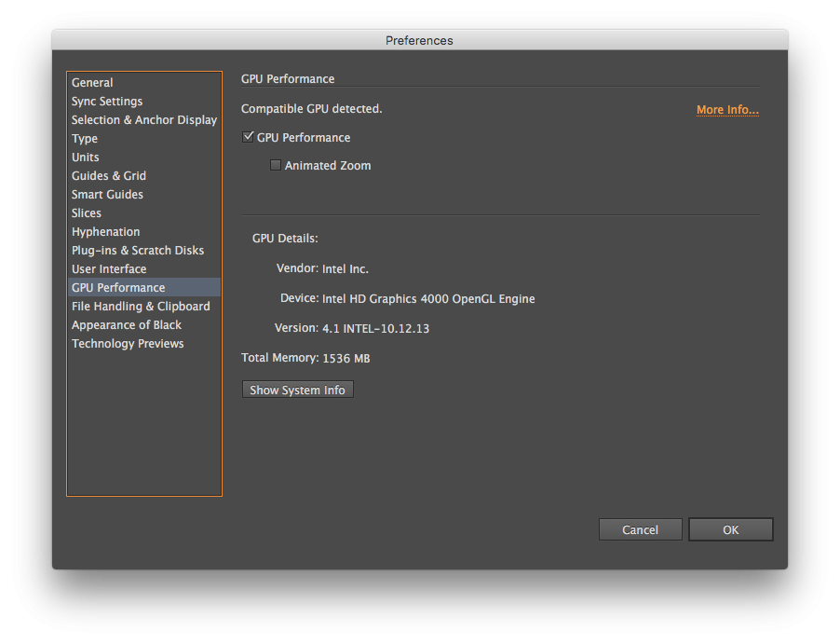This screenshot has height=644, width=840.
Task: Switch to Units preferences
Action: [144, 158]
